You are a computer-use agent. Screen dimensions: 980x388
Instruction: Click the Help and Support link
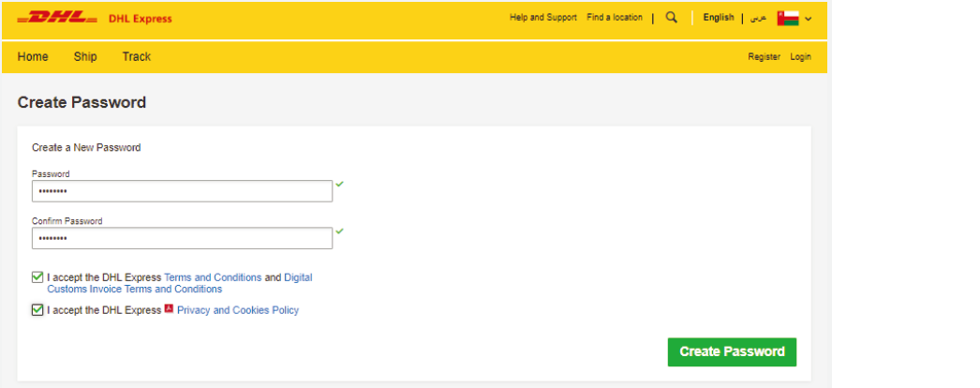point(543,18)
